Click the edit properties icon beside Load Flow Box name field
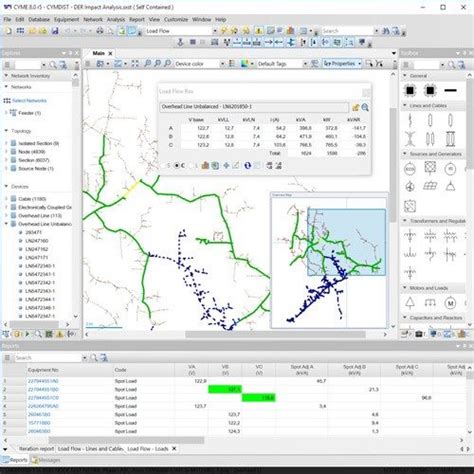Image resolution: width=474 pixels, height=474 pixels. 355,107
